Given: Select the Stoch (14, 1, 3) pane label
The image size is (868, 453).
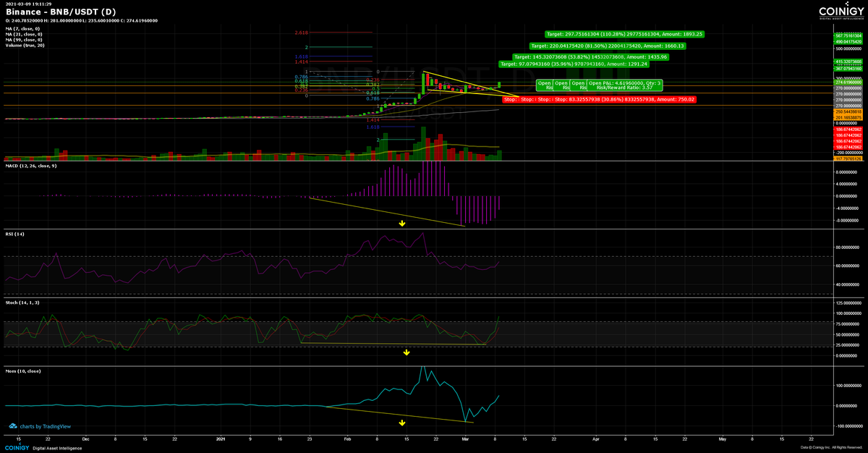Looking at the screenshot, I should [x=22, y=302].
